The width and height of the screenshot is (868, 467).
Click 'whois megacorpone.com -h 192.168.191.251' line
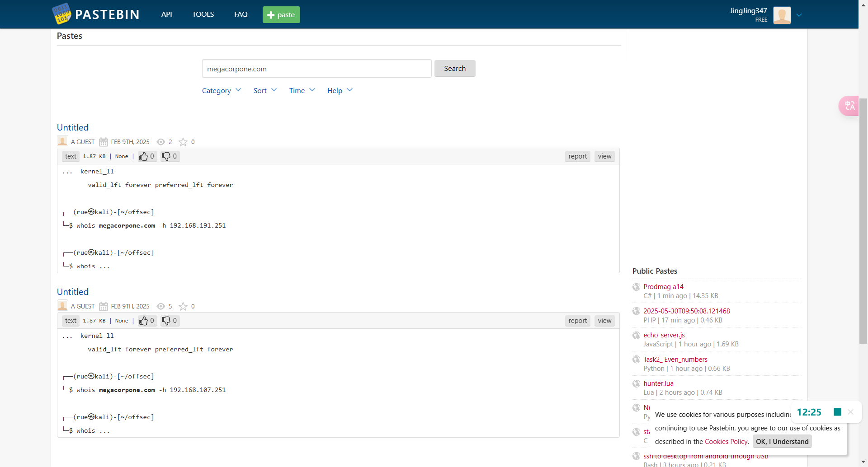151,225
